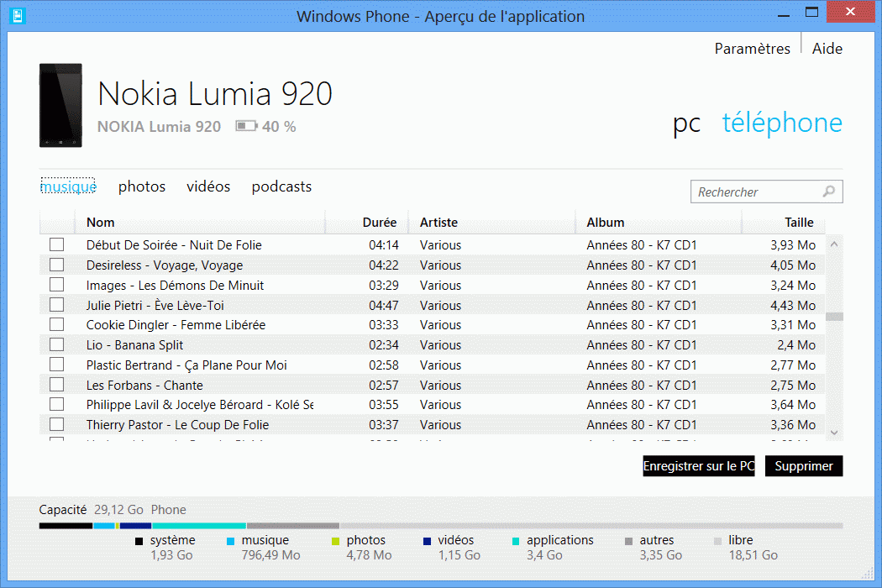Click the Nokia Lumia 920 phone thumbnail

coord(60,105)
